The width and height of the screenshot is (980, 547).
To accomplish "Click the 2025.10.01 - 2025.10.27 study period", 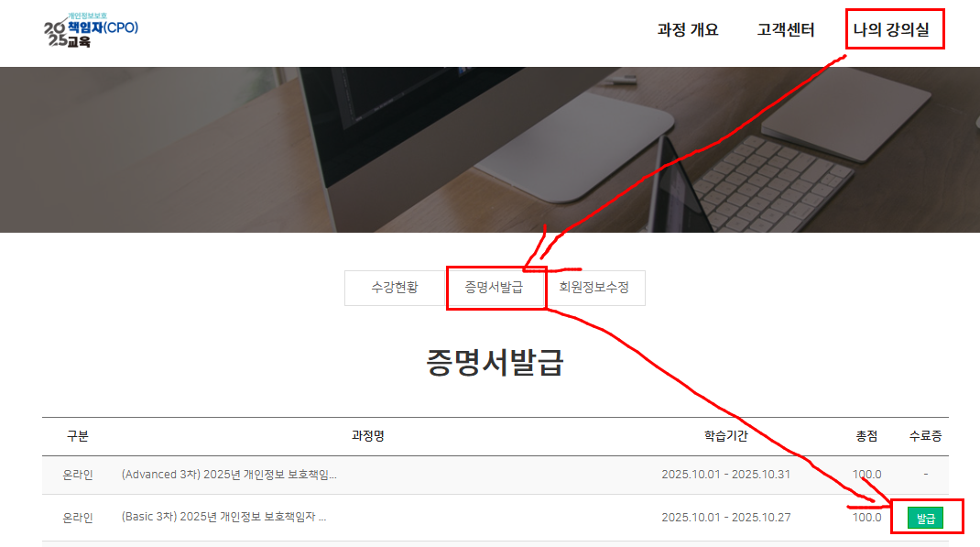I will coord(725,518).
